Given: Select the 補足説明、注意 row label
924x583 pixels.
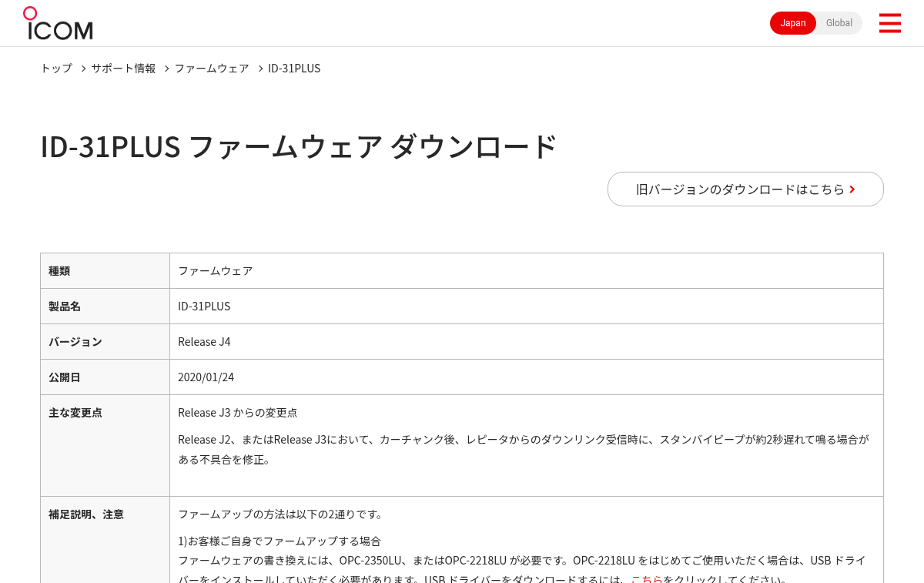Looking at the screenshot, I should 86,514.
